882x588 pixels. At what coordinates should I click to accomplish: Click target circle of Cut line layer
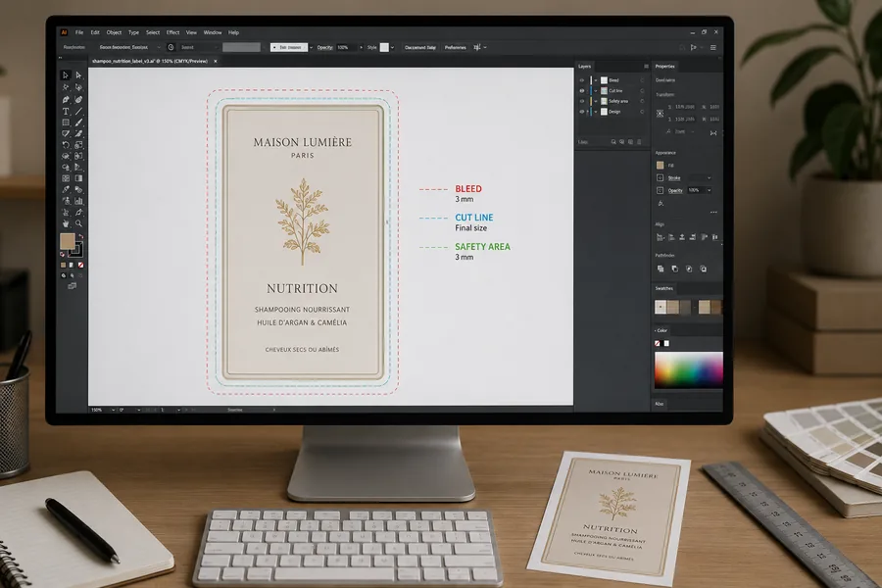(642, 90)
